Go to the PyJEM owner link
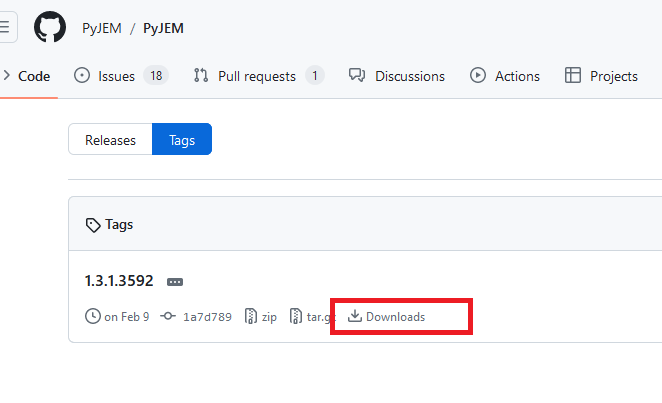 pos(102,28)
